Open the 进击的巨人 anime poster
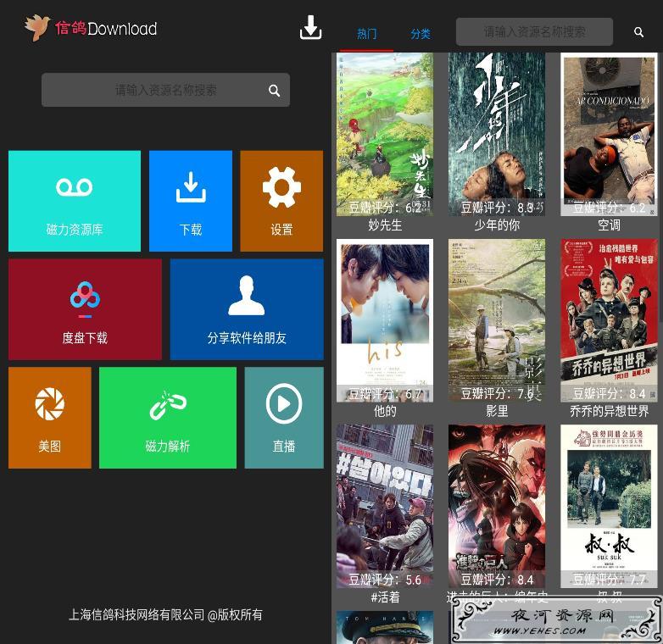 [497, 506]
